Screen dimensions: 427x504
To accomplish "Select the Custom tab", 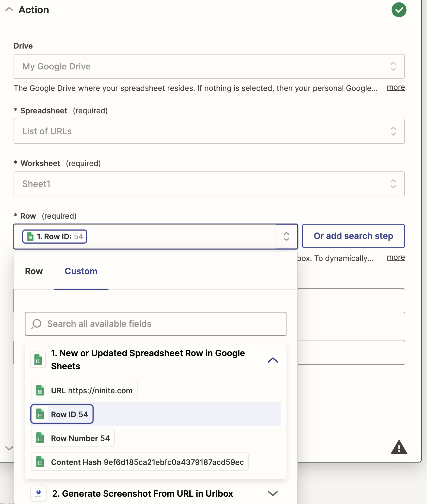I will pos(81,271).
